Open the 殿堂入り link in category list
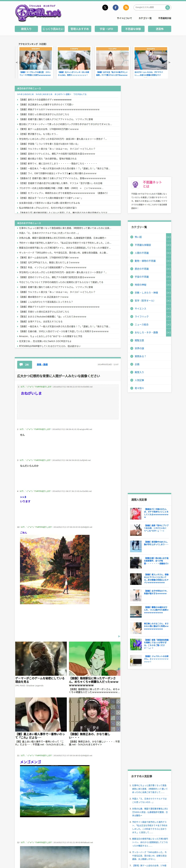Viewport: 186px width, 868px height. (x=139, y=372)
